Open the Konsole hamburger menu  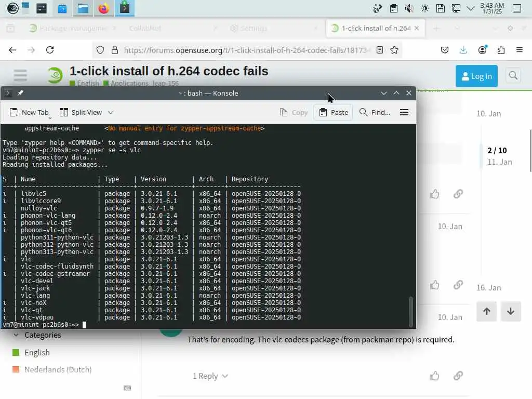click(404, 113)
